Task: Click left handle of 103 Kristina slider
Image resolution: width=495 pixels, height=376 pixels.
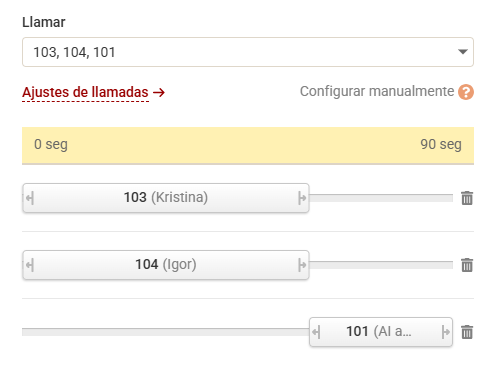Action: tap(30, 198)
